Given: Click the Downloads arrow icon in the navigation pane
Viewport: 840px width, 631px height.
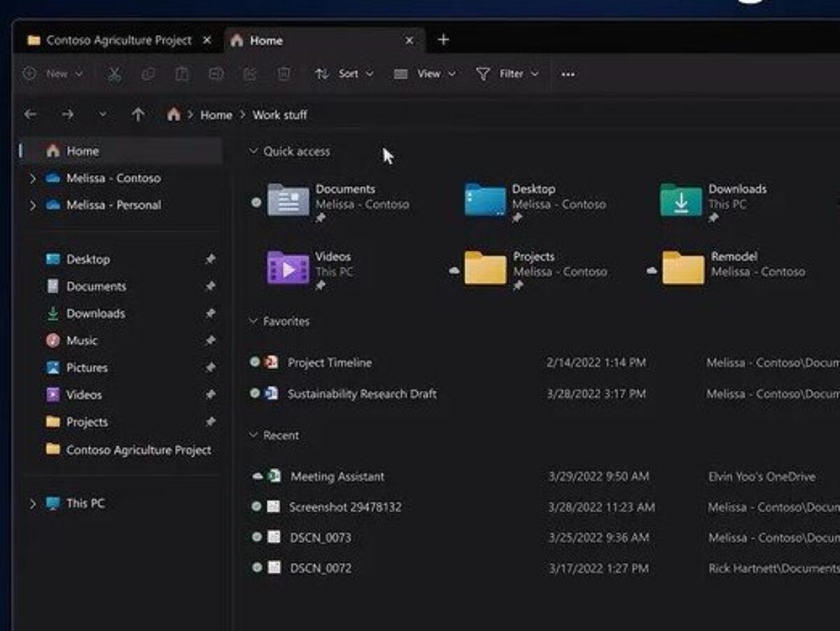Looking at the screenshot, I should (x=52, y=314).
